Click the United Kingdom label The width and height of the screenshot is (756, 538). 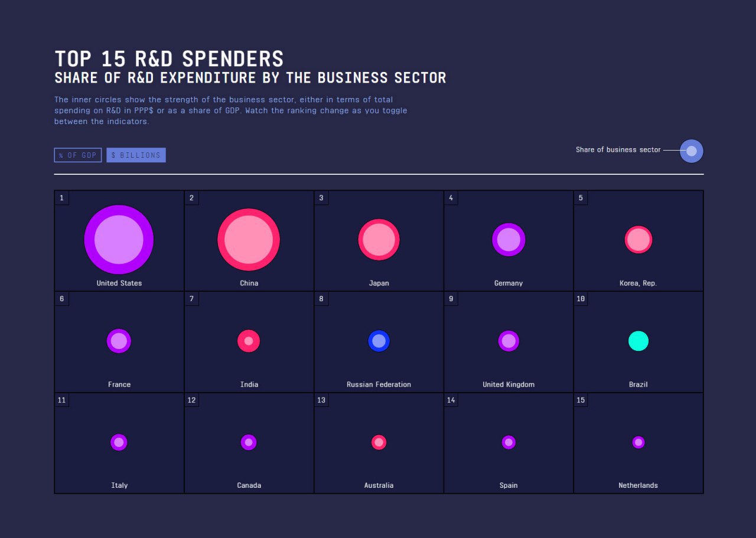tap(509, 384)
